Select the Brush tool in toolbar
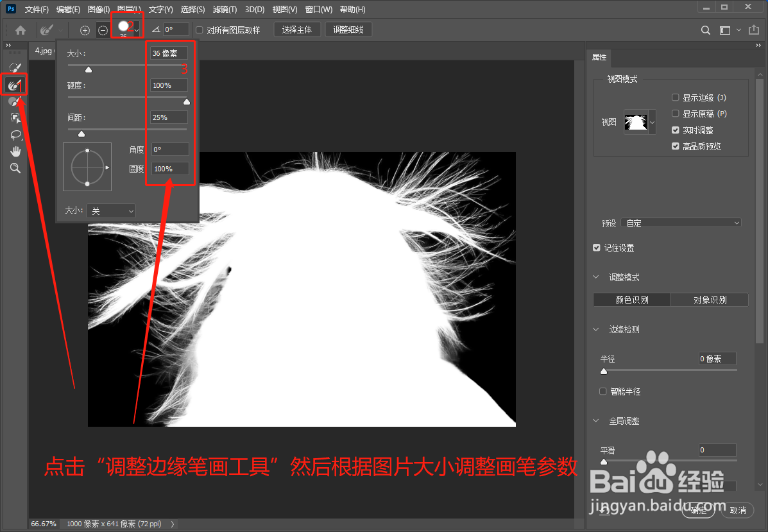Image resolution: width=768 pixels, height=532 pixels. [x=15, y=101]
